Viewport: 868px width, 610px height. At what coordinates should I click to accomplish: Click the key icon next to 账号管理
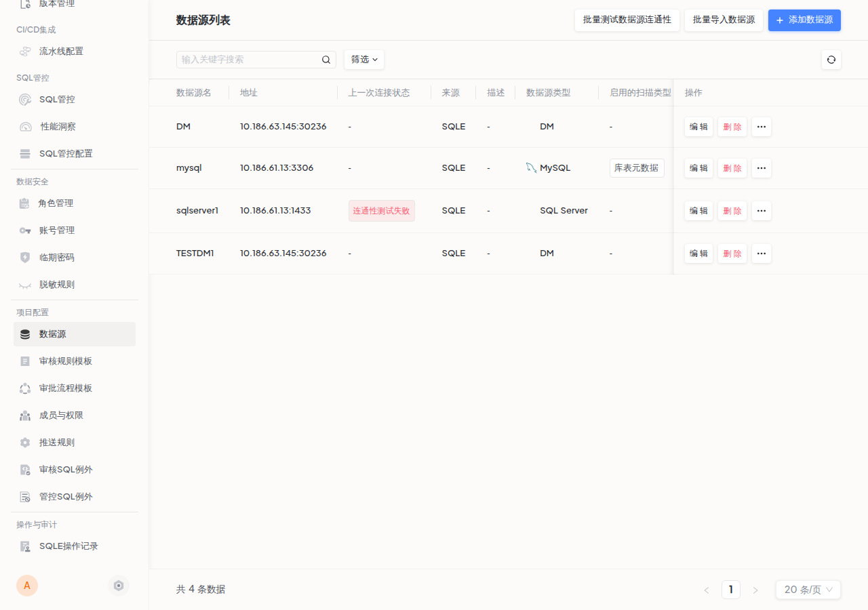[25, 230]
